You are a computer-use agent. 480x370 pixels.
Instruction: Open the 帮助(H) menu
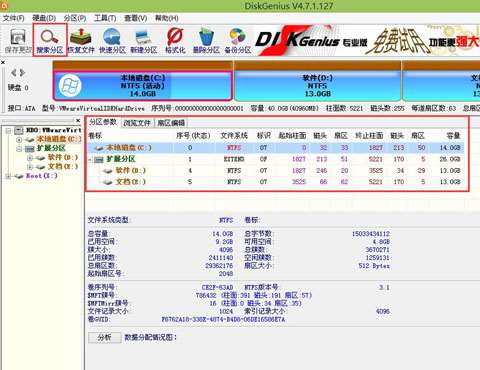coord(167,18)
